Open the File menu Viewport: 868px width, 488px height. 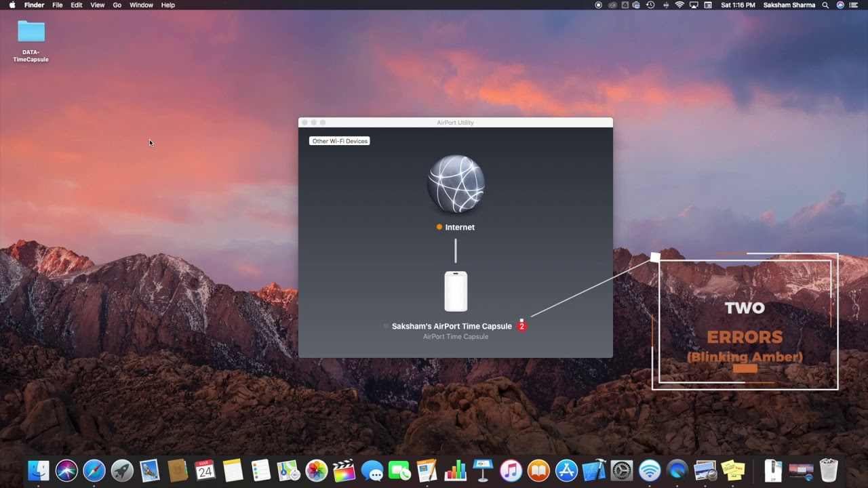pos(58,5)
